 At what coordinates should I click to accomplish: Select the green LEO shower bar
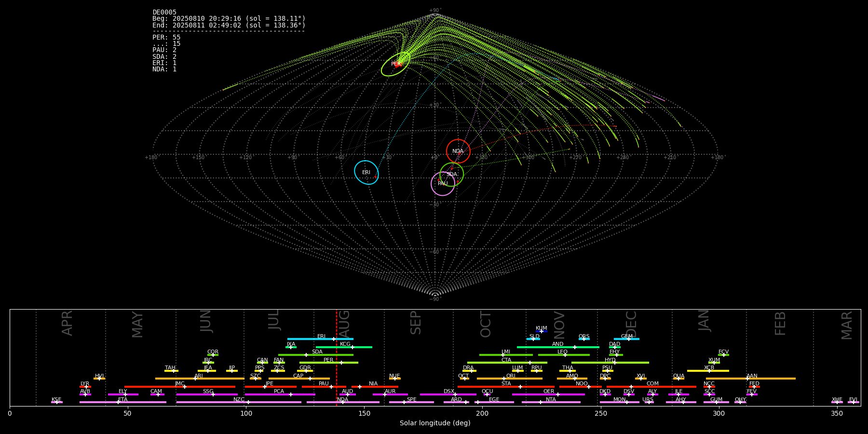click(564, 355)
